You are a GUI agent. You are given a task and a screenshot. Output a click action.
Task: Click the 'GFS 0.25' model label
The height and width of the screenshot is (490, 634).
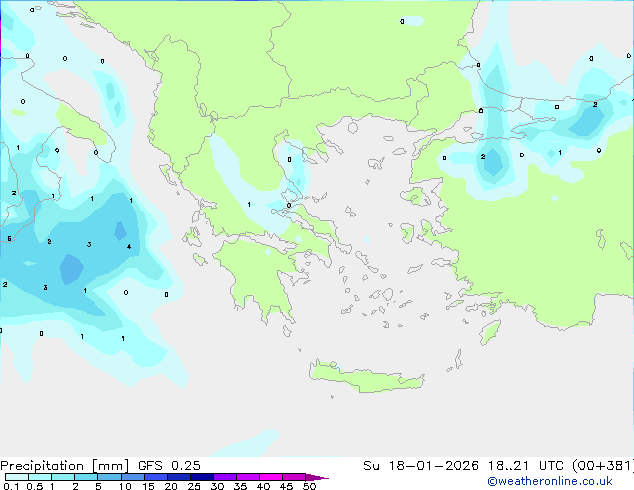(169, 466)
